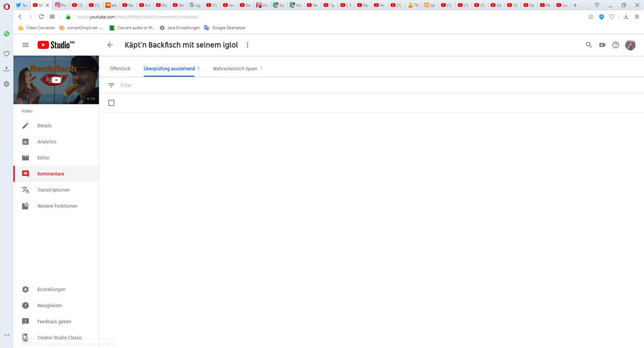Click the YouTube Studio search icon
This screenshot has height=348, width=644.
pos(589,45)
